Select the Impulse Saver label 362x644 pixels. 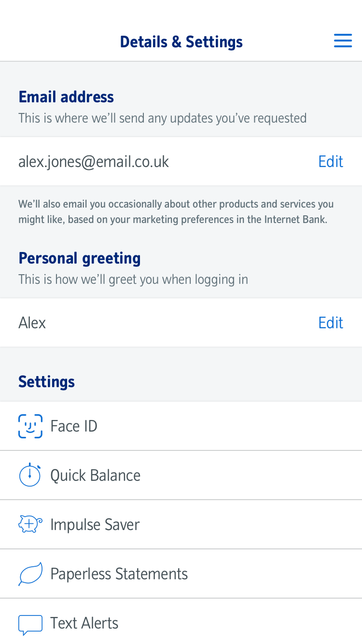click(x=95, y=525)
